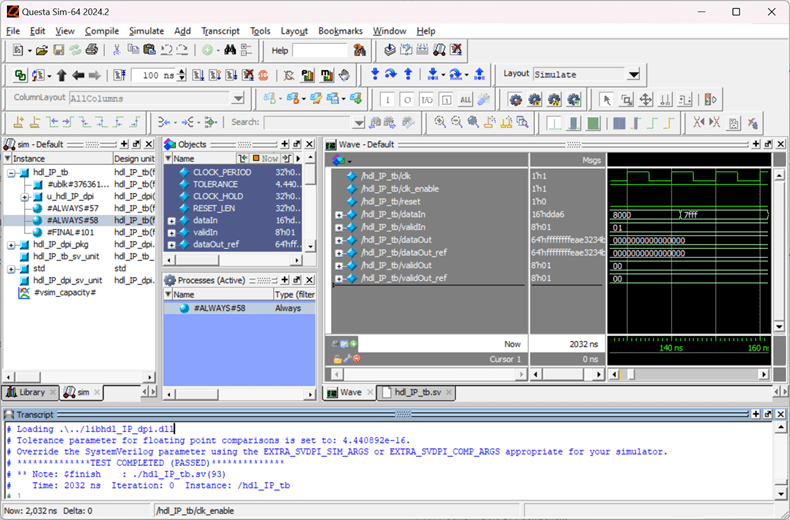Select the arrow pointer Select Mode tool
Image resolution: width=790 pixels, height=520 pixels.
(606, 99)
